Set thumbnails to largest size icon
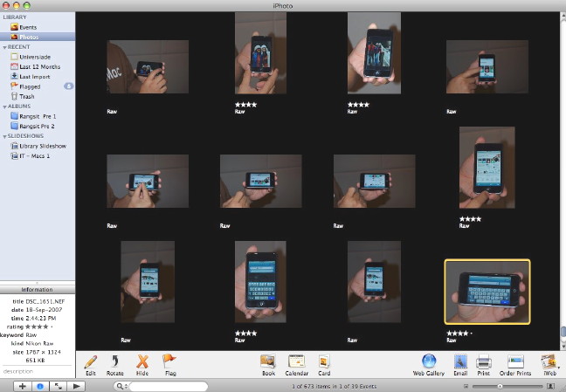This screenshot has height=392, width=566. coord(551,386)
